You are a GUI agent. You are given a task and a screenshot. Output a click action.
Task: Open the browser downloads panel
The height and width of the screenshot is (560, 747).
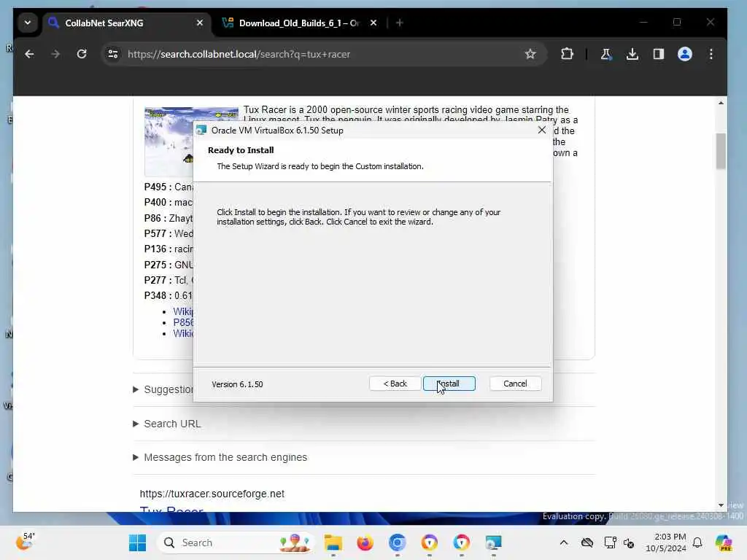[x=632, y=54]
